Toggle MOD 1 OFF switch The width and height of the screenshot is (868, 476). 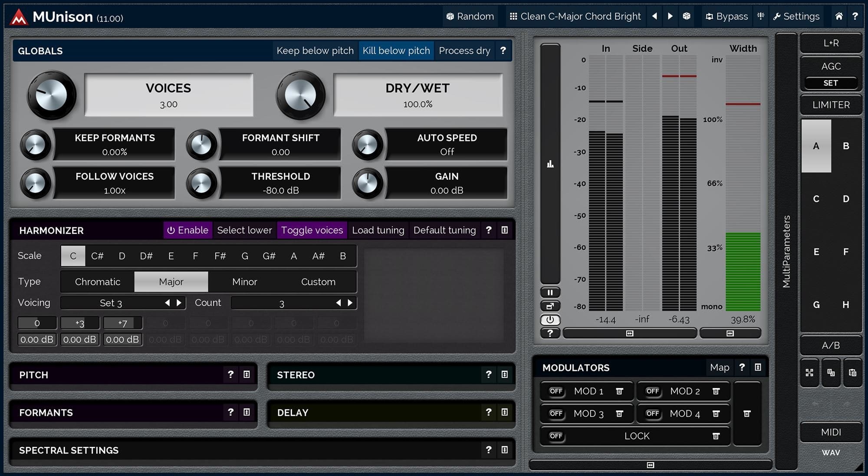pyautogui.click(x=556, y=391)
